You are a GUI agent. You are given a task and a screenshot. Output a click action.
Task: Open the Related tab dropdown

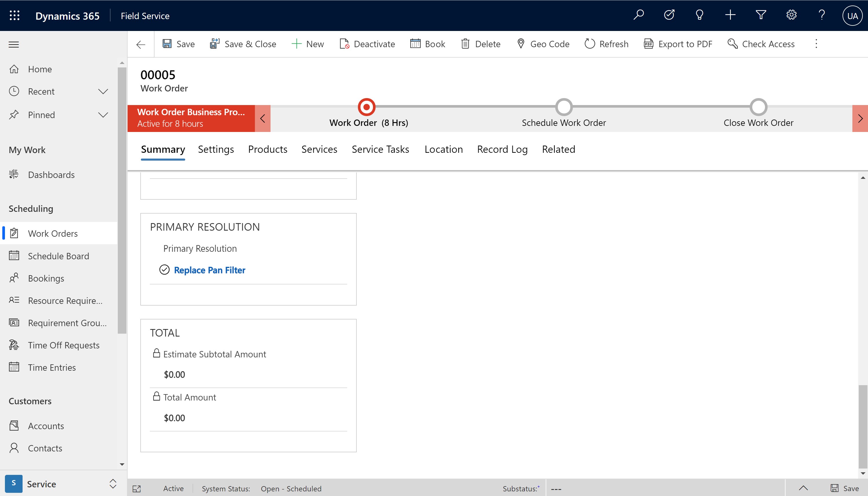pos(558,150)
